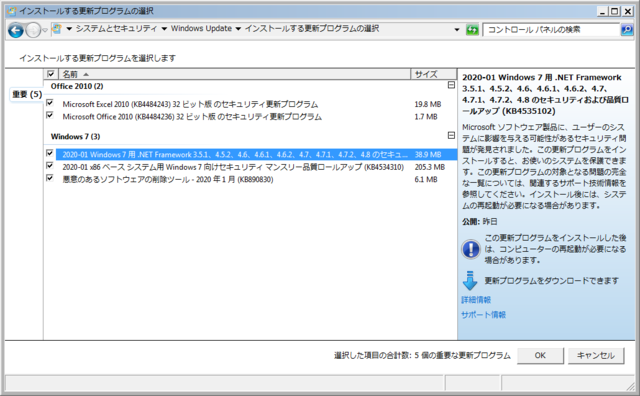The width and height of the screenshot is (640, 396).
Task: Select 悪意のあるソフトウェアの削除ツール row text
Action: (168, 180)
